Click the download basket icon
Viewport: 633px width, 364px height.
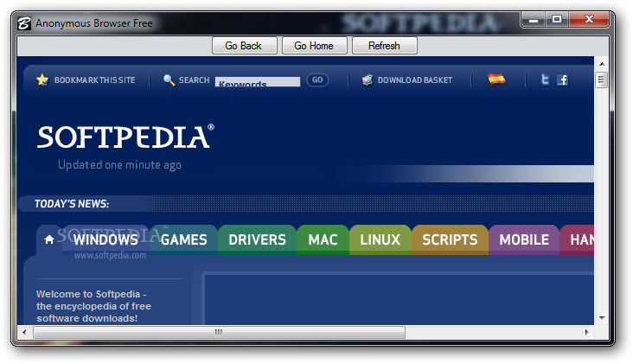pos(368,80)
